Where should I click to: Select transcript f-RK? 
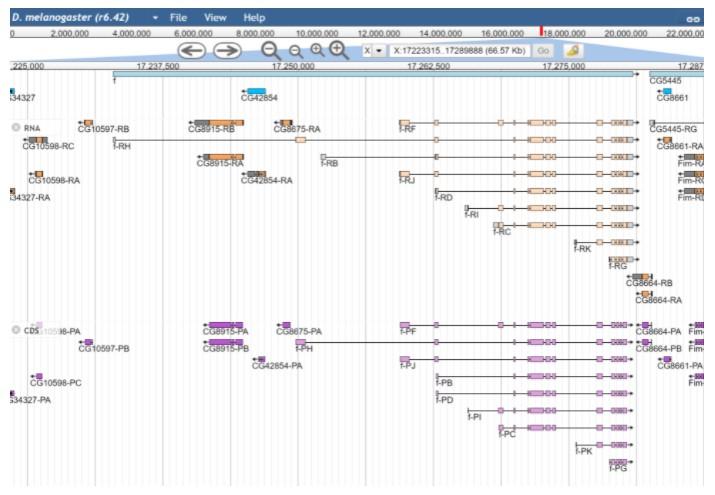[x=604, y=242]
